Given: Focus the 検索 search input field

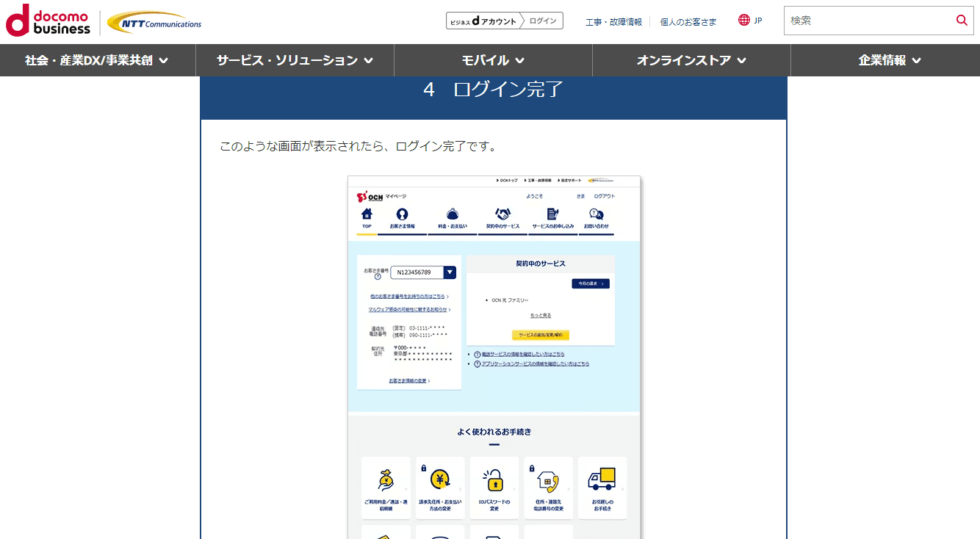Looking at the screenshot, I should (x=868, y=21).
